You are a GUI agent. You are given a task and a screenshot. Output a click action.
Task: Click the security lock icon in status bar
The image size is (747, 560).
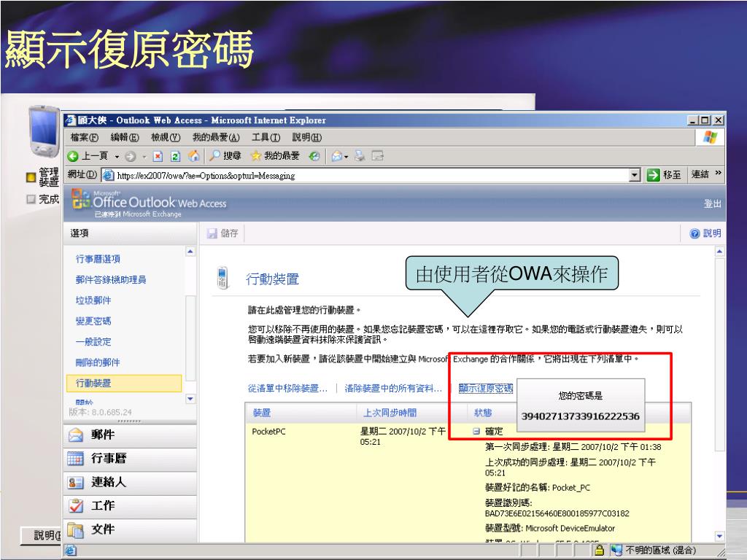pyautogui.click(x=600, y=550)
